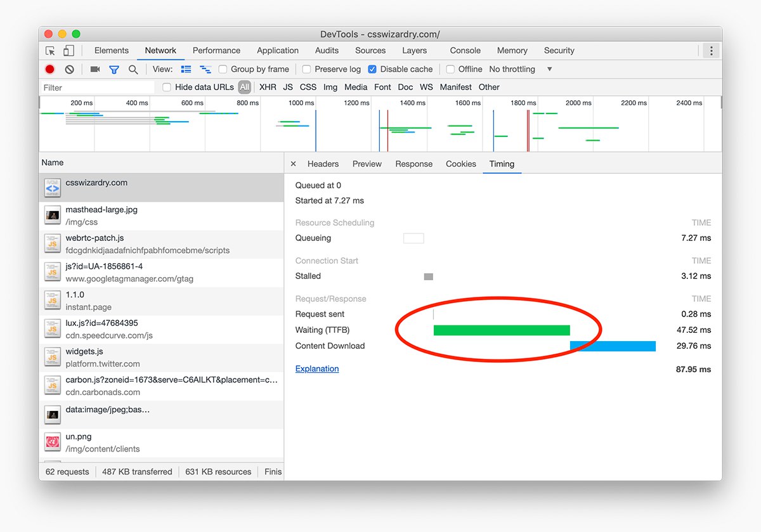Open the Memory panel
This screenshot has height=532, width=761.
click(512, 51)
